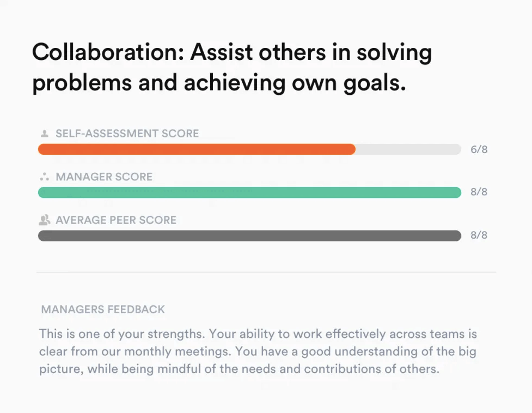Click the three-dot icon beside Manager Score
Image resolution: width=532 pixels, height=413 pixels.
45,177
